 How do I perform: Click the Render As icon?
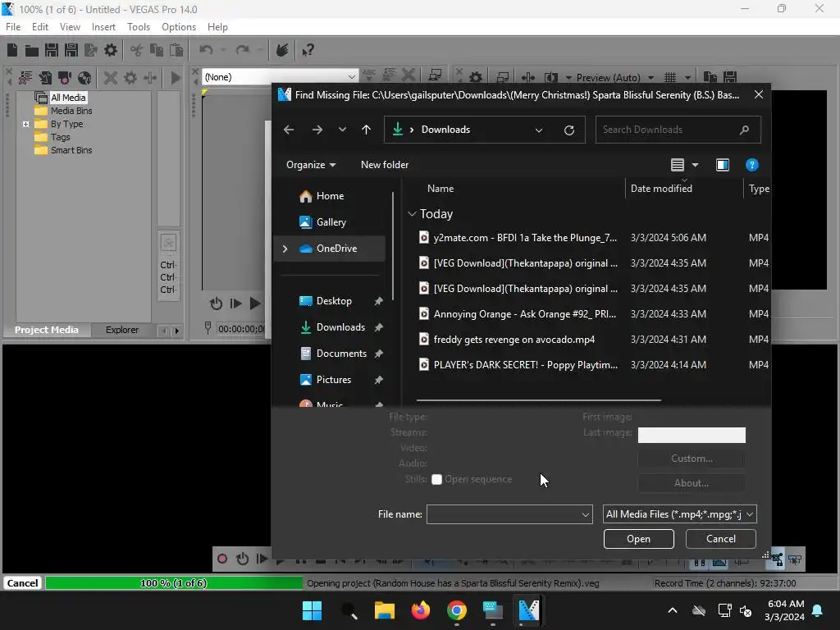point(91,50)
